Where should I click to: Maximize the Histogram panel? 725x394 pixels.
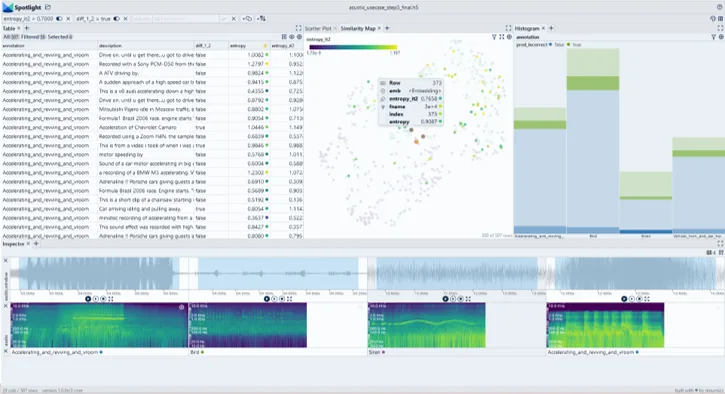(720, 28)
